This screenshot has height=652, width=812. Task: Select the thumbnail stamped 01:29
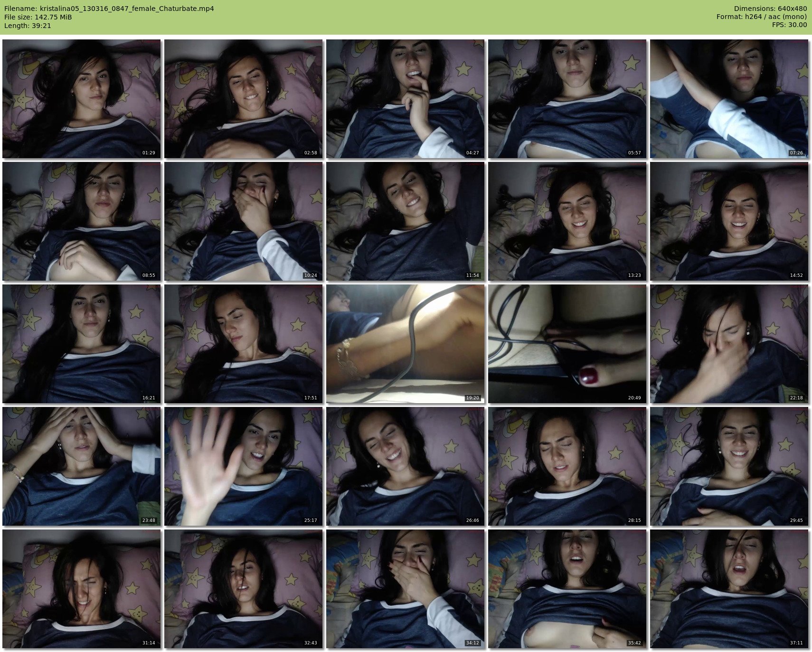click(81, 99)
